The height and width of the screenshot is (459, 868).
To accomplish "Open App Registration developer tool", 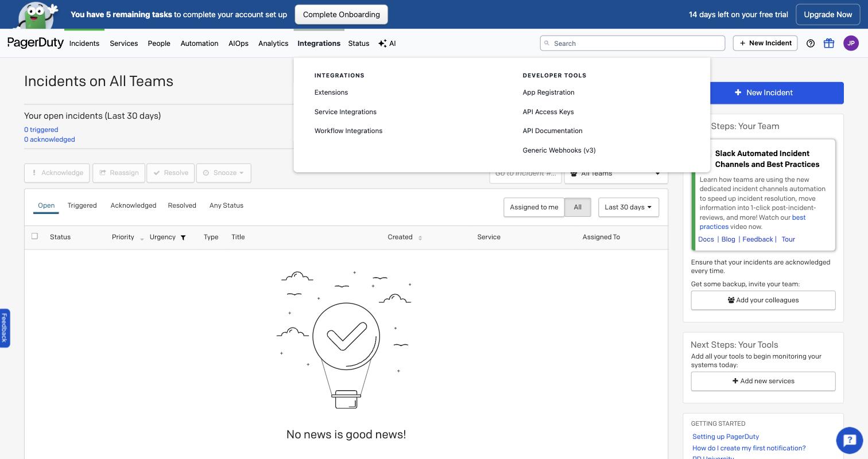I will click(548, 92).
